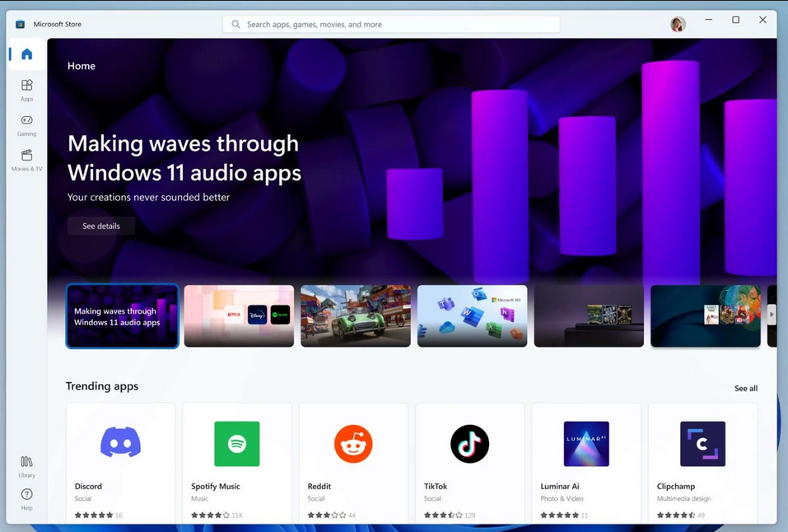Click the See details button

(101, 226)
